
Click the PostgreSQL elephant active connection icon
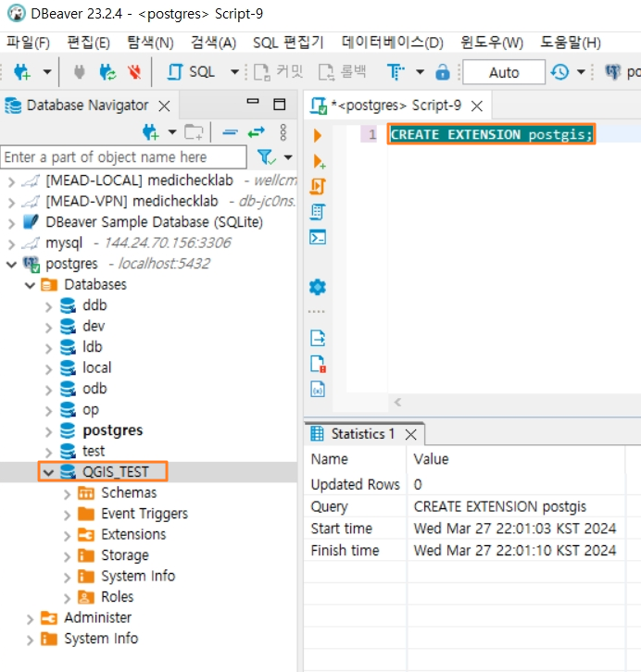click(612, 72)
